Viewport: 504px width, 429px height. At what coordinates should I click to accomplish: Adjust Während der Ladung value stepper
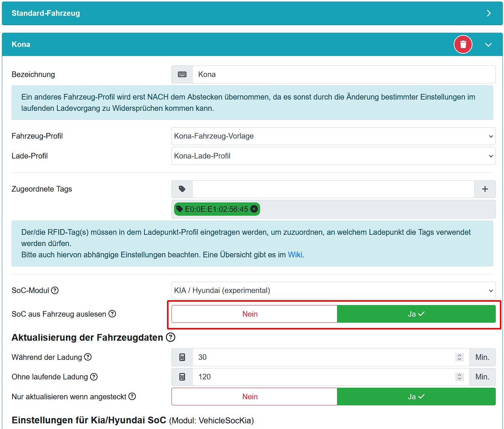459,357
